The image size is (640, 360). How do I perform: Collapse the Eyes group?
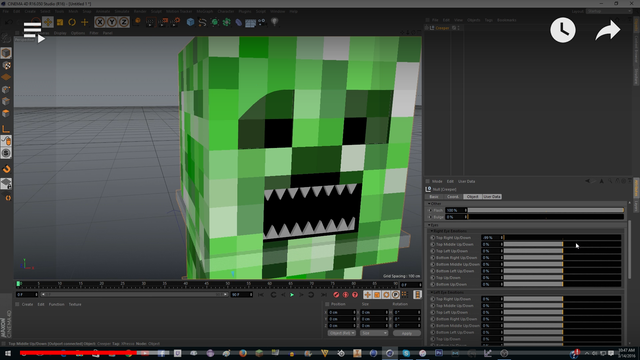point(429,225)
